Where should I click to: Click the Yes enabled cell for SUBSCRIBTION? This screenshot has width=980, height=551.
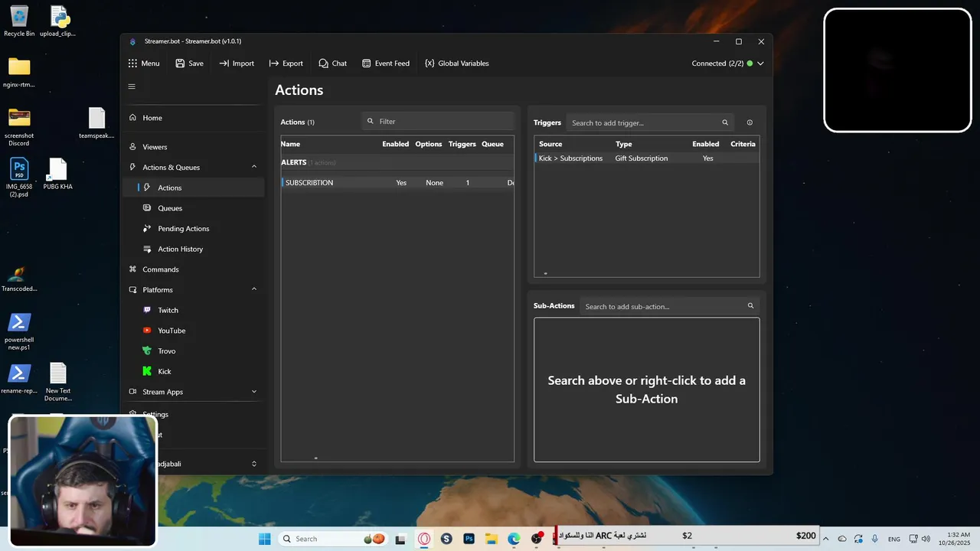pyautogui.click(x=401, y=183)
